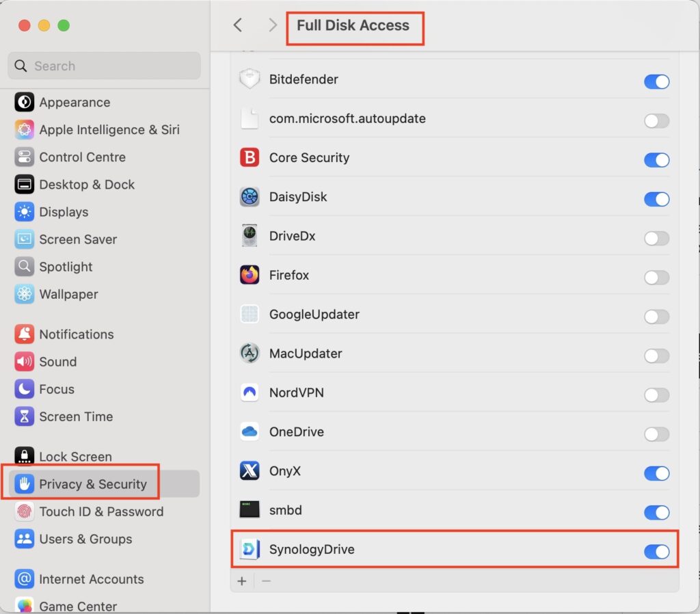
Task: Add an app with the plus button
Action: click(x=242, y=581)
